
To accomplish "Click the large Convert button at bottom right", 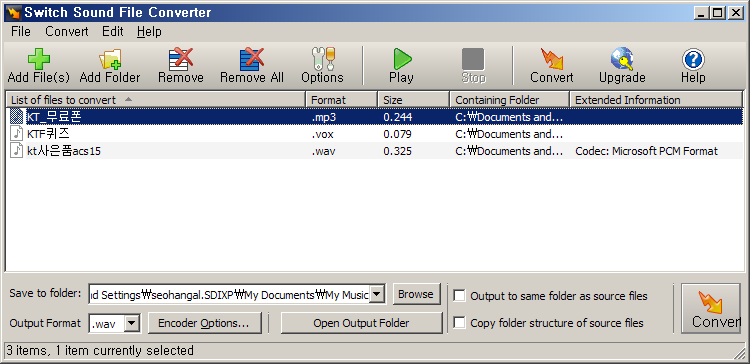I will [710, 309].
